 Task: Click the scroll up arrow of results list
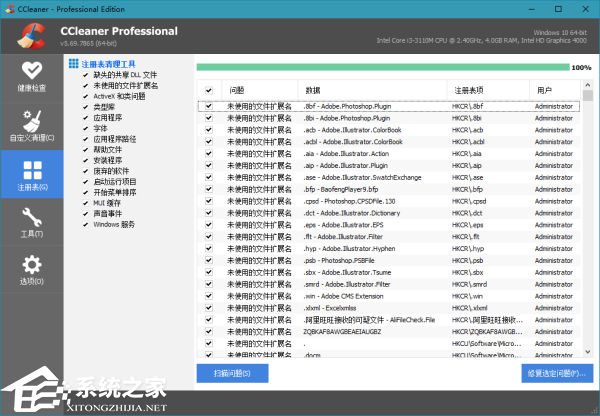point(588,85)
